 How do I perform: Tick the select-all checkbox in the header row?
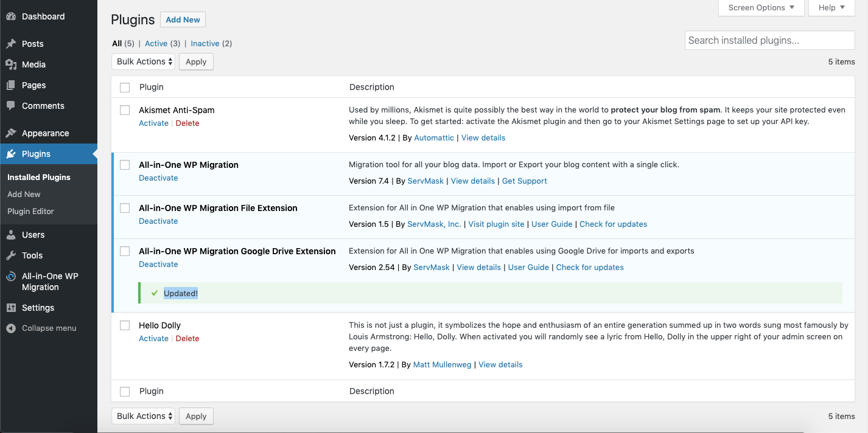(x=125, y=88)
